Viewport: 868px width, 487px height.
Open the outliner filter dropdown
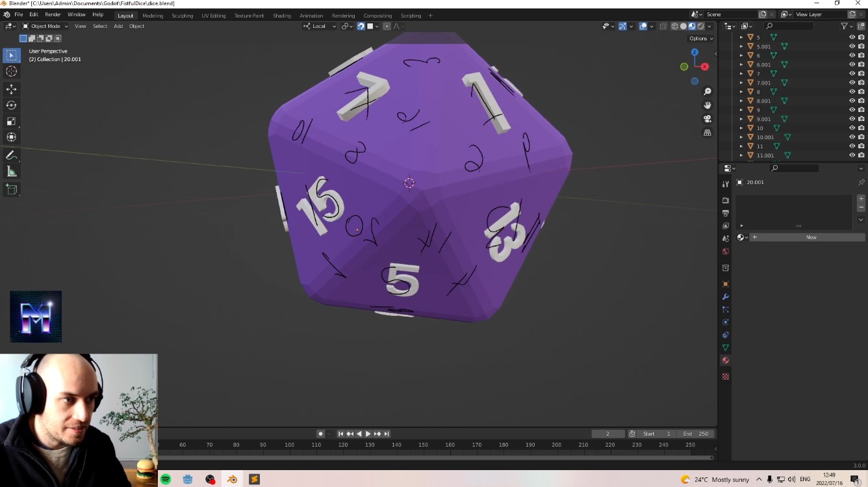[x=847, y=26]
